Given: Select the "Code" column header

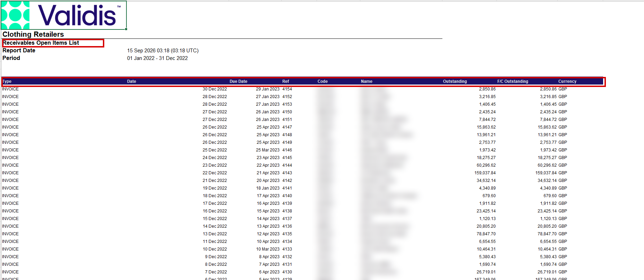Looking at the screenshot, I should (x=323, y=81).
